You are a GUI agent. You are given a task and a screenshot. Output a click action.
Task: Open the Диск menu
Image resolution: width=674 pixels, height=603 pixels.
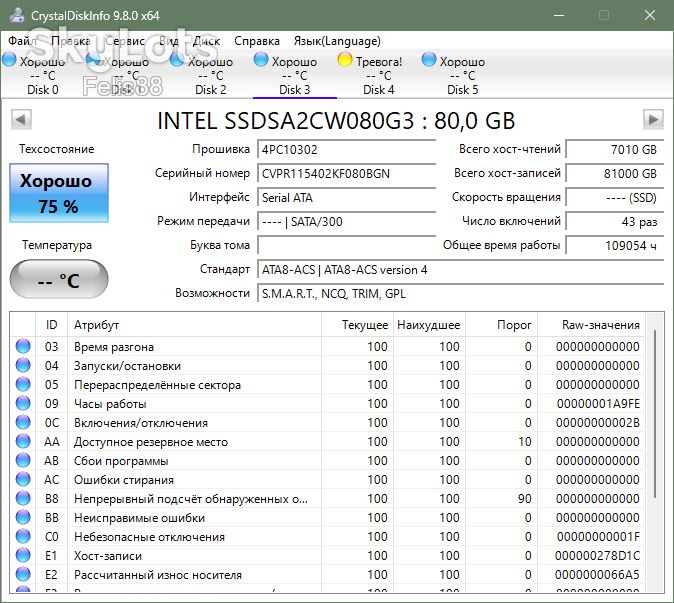click(x=206, y=41)
